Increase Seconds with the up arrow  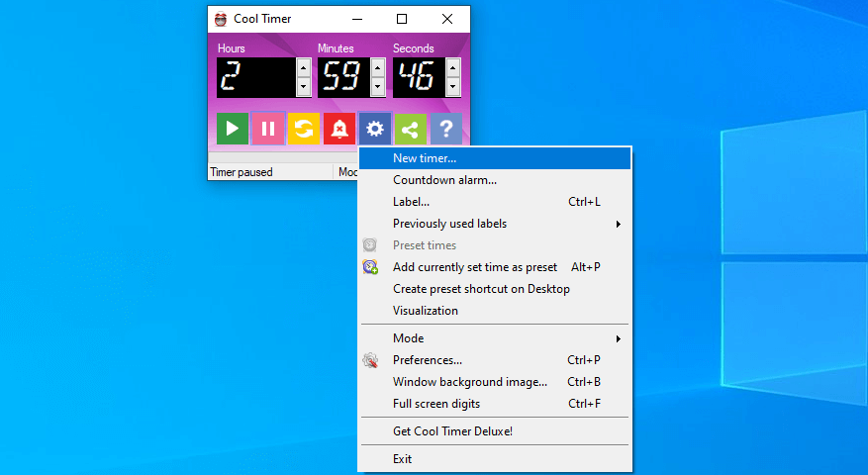click(453, 67)
